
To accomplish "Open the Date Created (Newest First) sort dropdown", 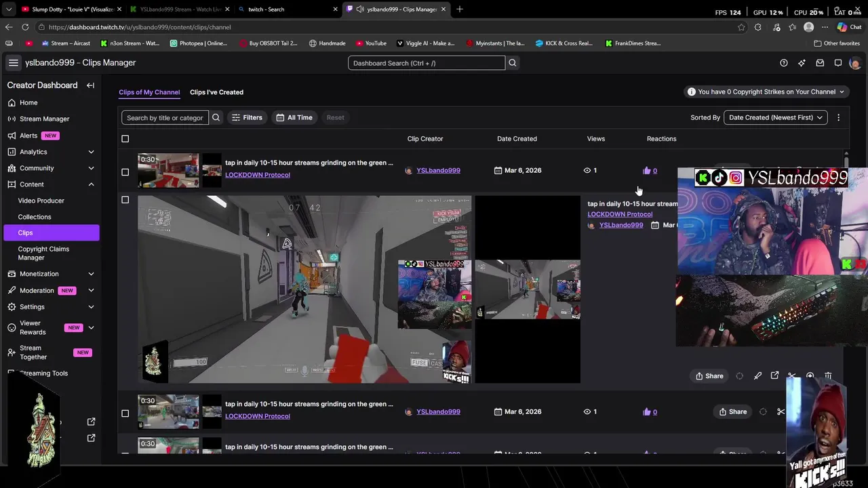I will click(x=775, y=118).
